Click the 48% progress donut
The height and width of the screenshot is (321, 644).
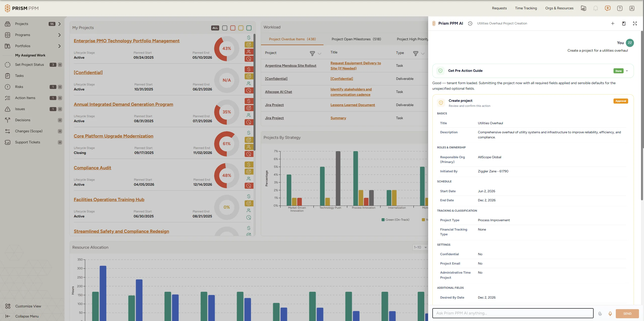[227, 176]
